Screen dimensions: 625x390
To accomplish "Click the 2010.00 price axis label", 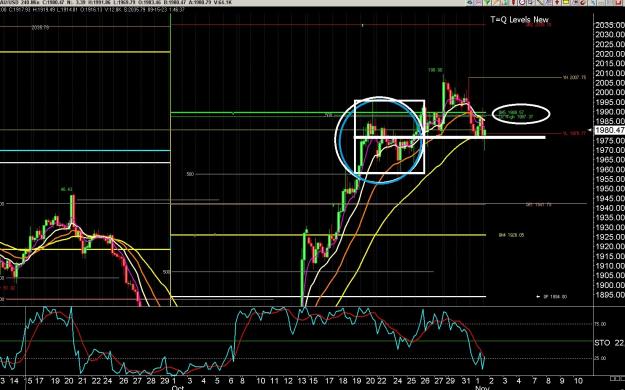I will tap(610, 73).
